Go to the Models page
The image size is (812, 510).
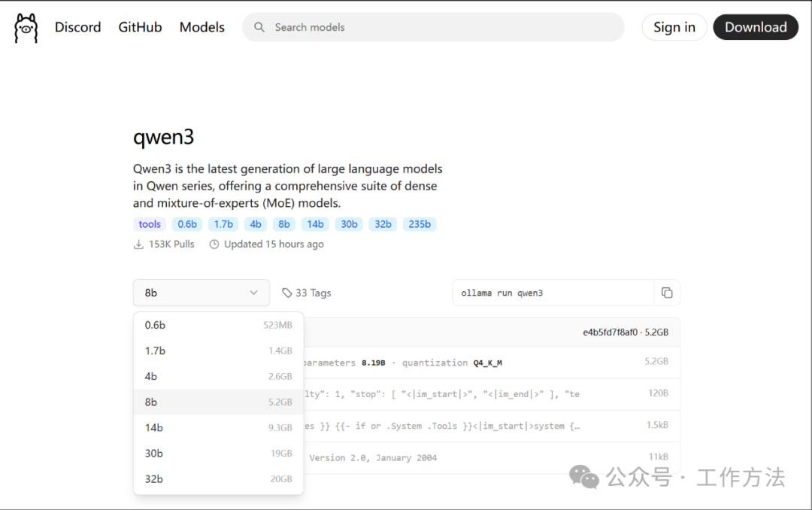coord(202,27)
